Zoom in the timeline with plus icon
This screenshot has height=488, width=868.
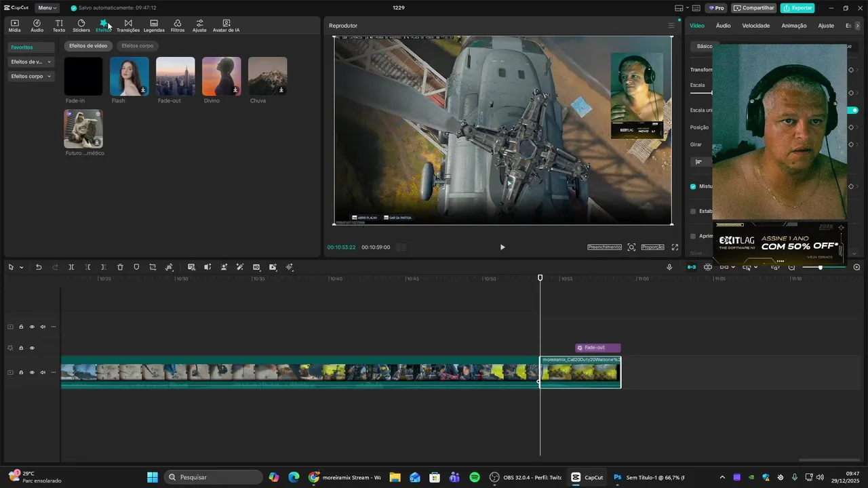coord(856,268)
